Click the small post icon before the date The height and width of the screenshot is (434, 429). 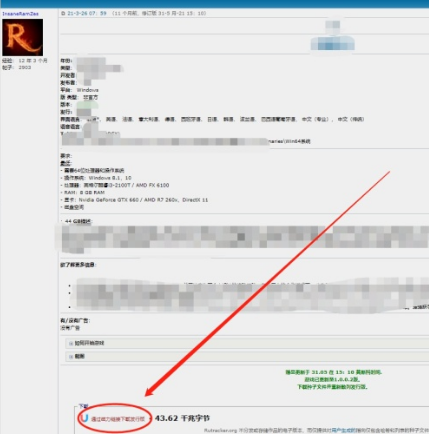tap(63, 13)
